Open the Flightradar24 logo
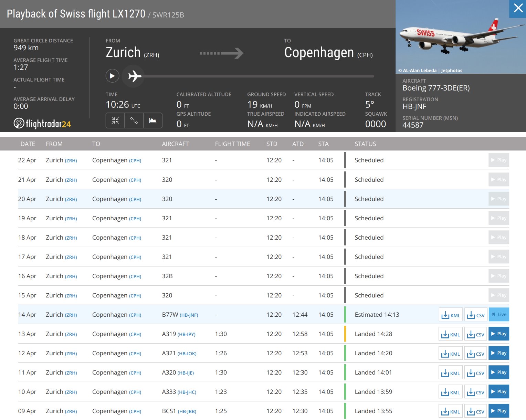This screenshot has height=420, width=526. tap(42, 124)
